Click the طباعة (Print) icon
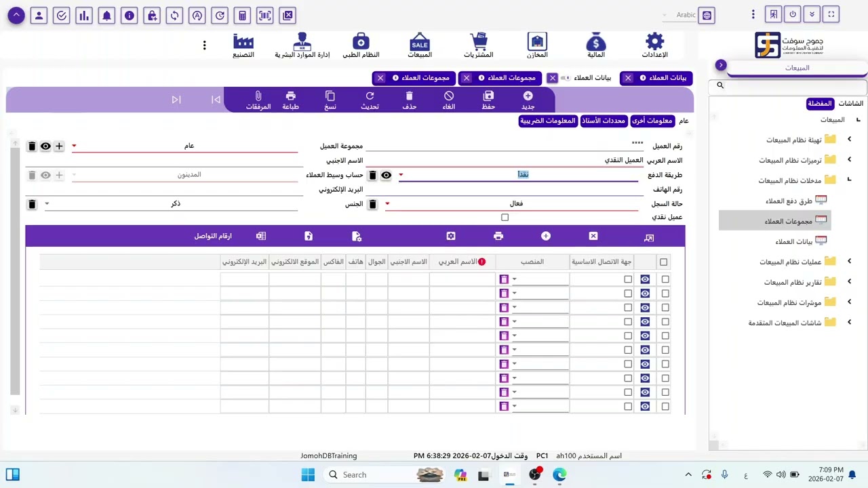 click(291, 96)
